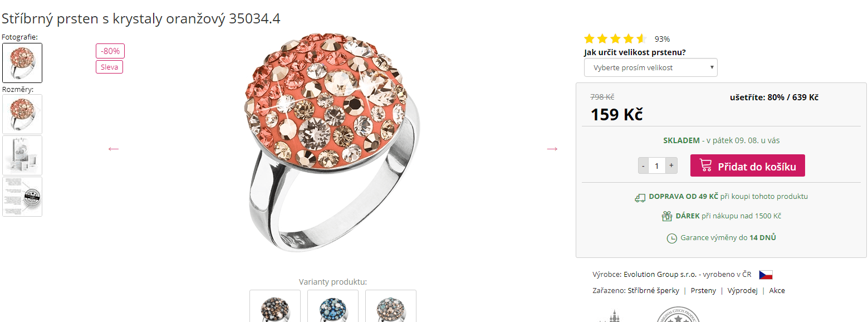This screenshot has height=322, width=868.
Task: Decrease quantity with minus button
Action: [x=644, y=165]
